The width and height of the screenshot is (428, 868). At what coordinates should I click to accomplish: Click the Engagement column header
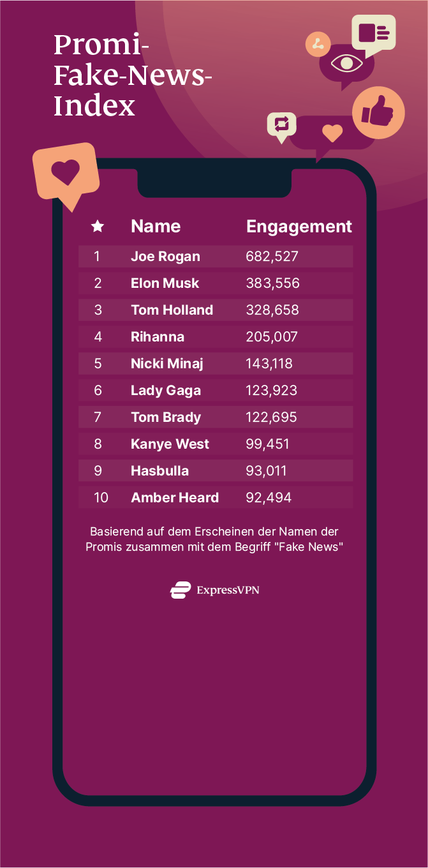coord(299,226)
